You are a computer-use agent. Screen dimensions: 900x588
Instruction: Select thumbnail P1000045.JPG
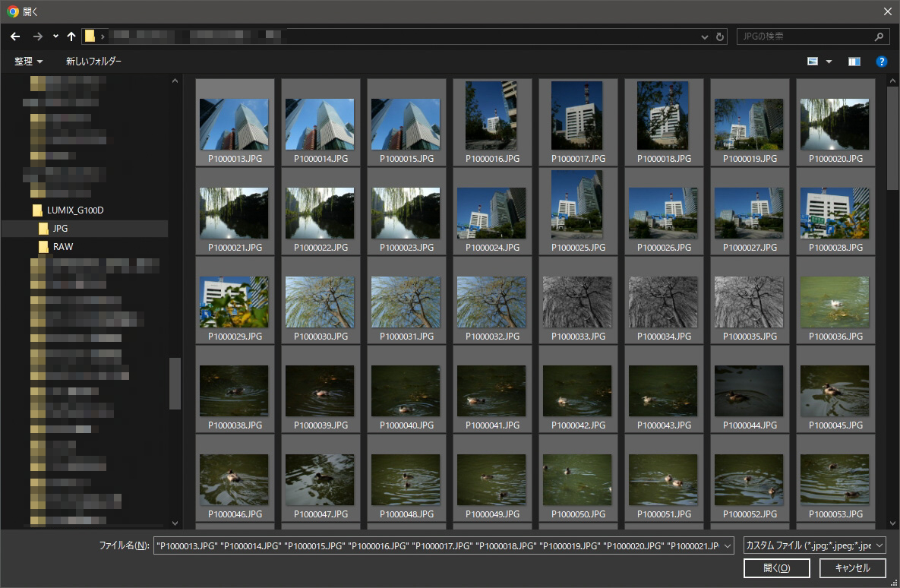pyautogui.click(x=835, y=389)
